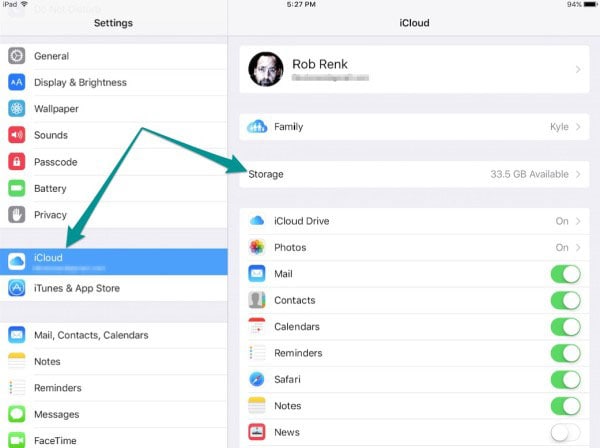Open Sounds in settings list
The height and width of the screenshot is (448, 600).
point(114,135)
